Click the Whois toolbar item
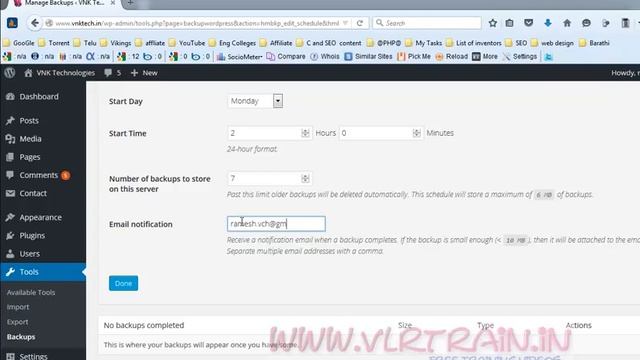This screenshot has height=360, width=640. 325,57
